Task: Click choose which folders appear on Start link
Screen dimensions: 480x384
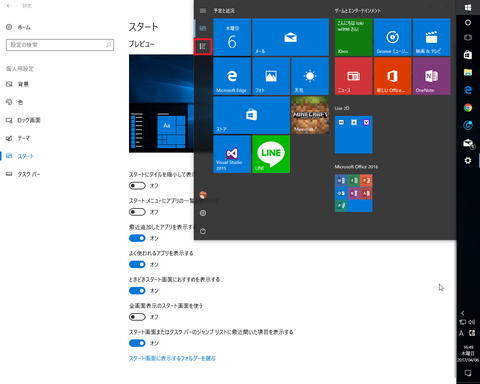Action: [x=172, y=358]
